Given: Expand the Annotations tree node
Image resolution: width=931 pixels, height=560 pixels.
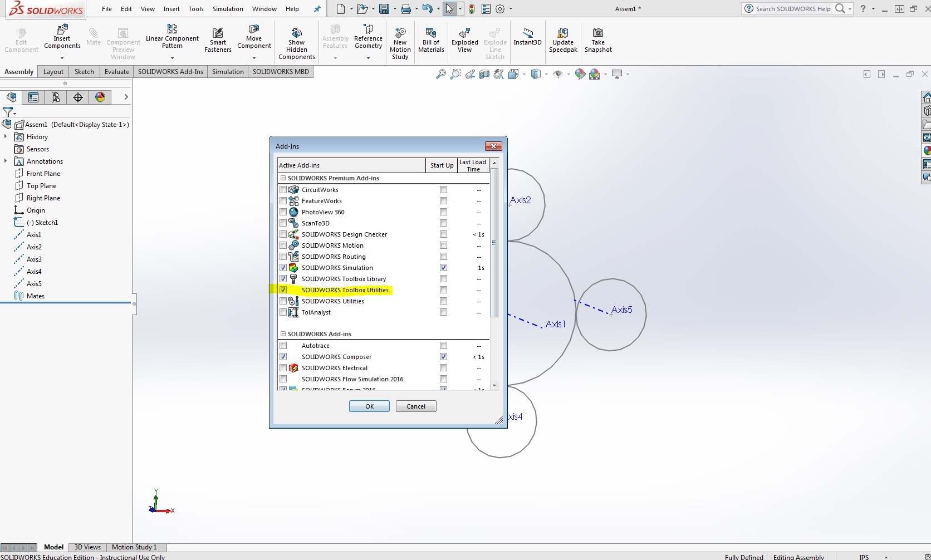Looking at the screenshot, I should point(6,161).
